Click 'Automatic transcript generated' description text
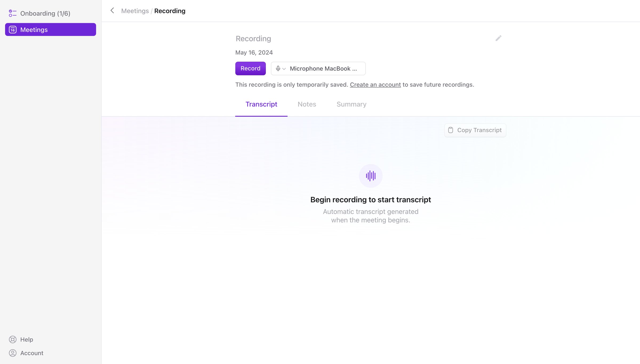This screenshot has width=640, height=364. [371, 216]
